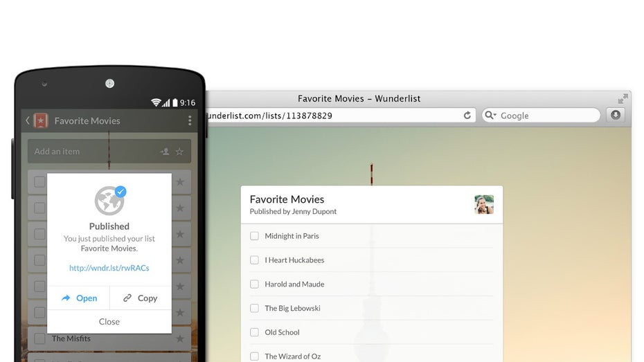Star The Misfits item on phone

180,338
